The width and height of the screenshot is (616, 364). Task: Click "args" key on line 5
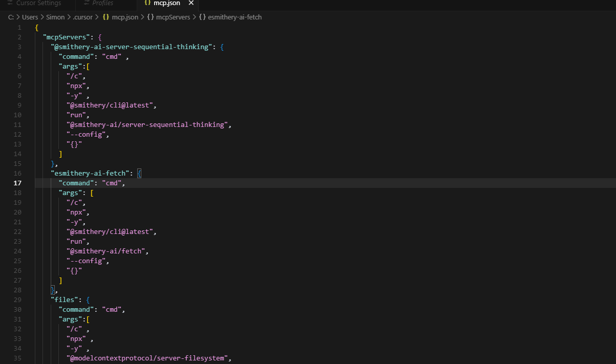tap(70, 66)
